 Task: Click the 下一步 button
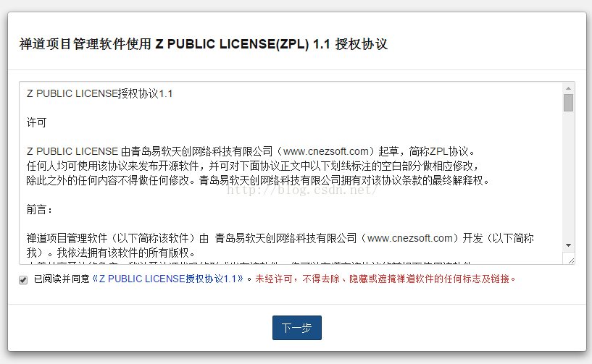pyautogui.click(x=297, y=328)
